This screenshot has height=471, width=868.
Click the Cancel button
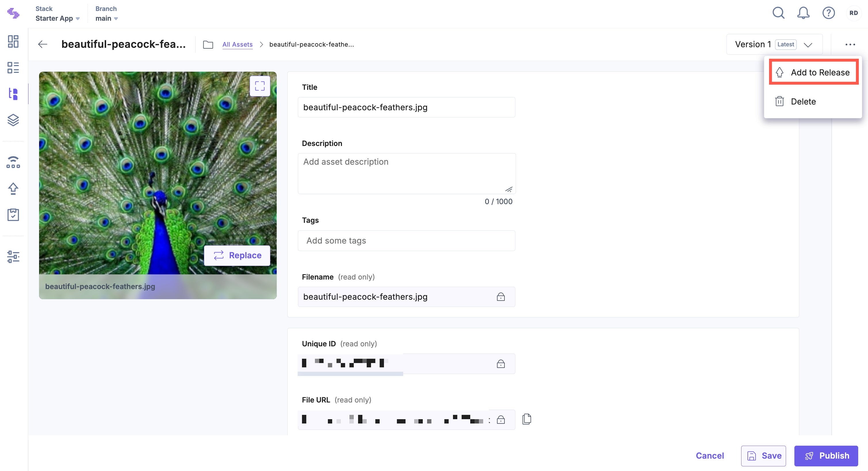pyautogui.click(x=710, y=455)
